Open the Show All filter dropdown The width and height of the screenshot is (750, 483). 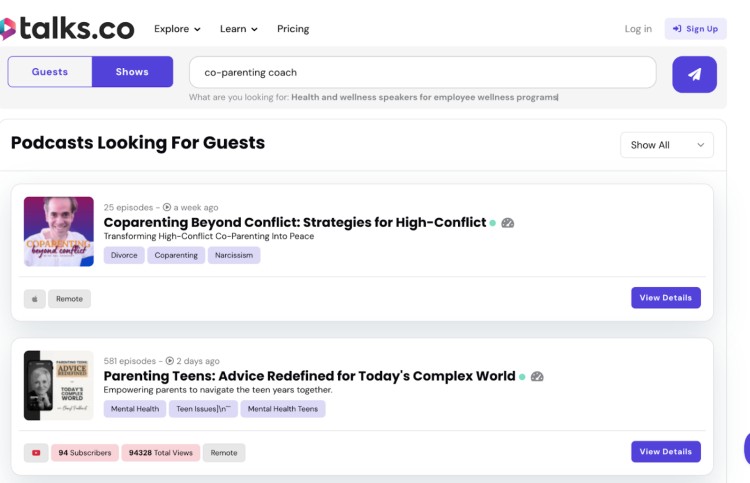(667, 145)
